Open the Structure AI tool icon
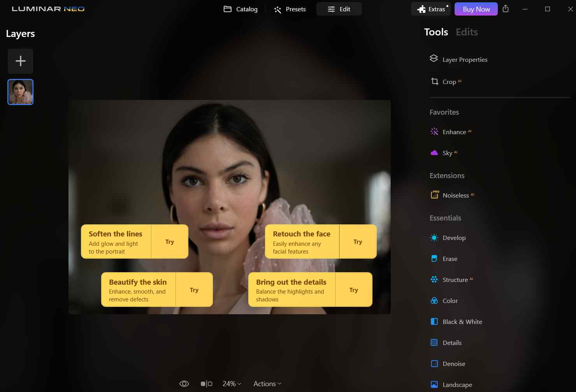The width and height of the screenshot is (576, 392). click(434, 280)
